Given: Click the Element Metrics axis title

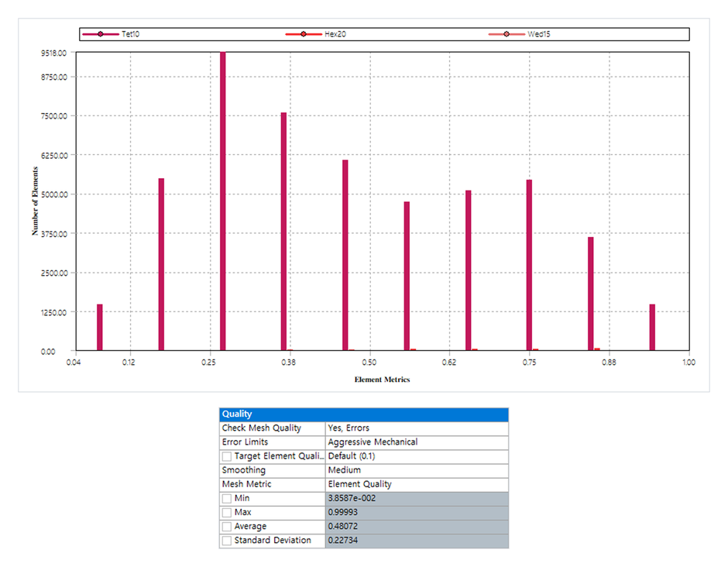Looking at the screenshot, I should pyautogui.click(x=382, y=380).
